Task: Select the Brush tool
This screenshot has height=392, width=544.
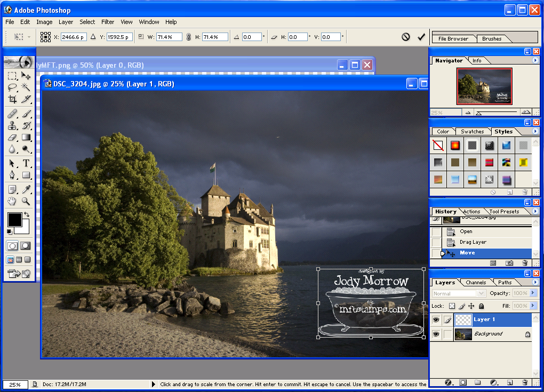Action: pyautogui.click(x=26, y=114)
